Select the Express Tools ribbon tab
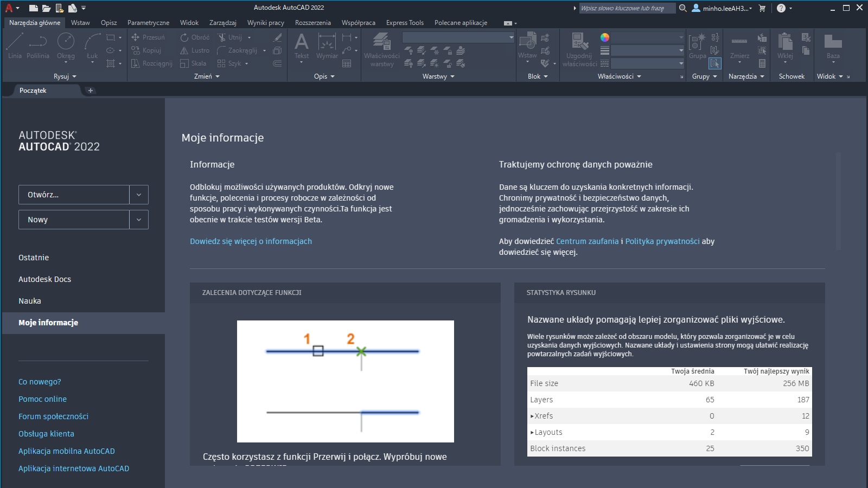Viewport: 868px width, 488px height. [405, 23]
